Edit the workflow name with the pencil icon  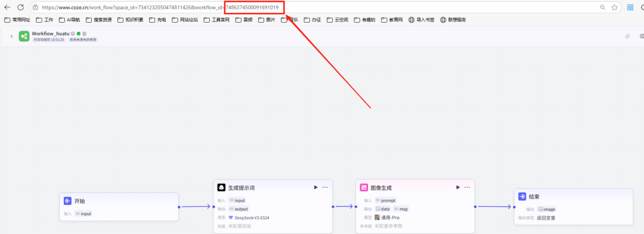click(x=84, y=33)
